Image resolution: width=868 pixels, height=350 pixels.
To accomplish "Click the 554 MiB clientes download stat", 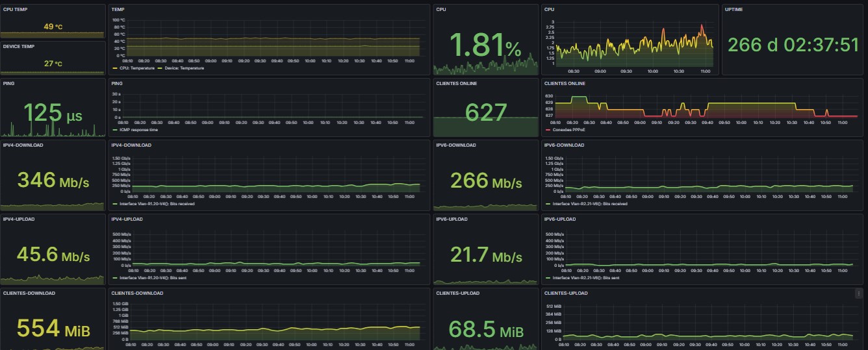I will pos(53,329).
